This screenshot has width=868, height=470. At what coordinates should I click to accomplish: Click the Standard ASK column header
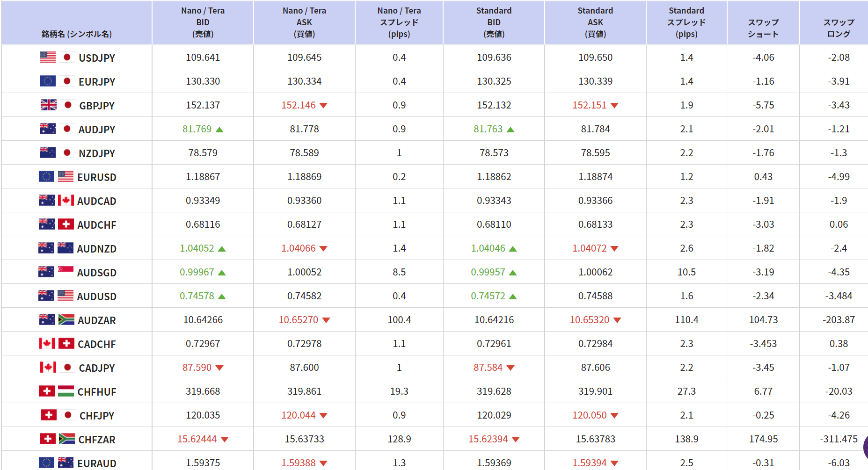(595, 22)
